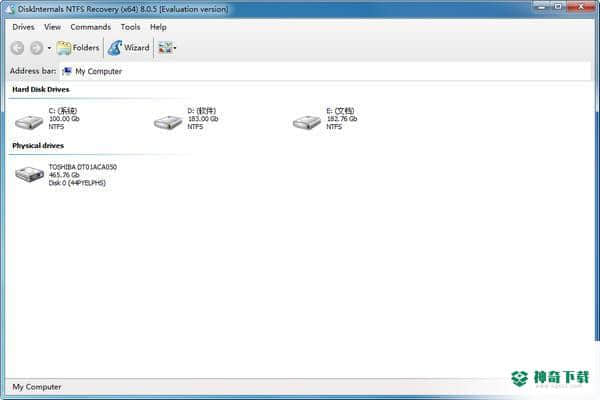Maximize the NTFS Recovery window

point(558,6)
